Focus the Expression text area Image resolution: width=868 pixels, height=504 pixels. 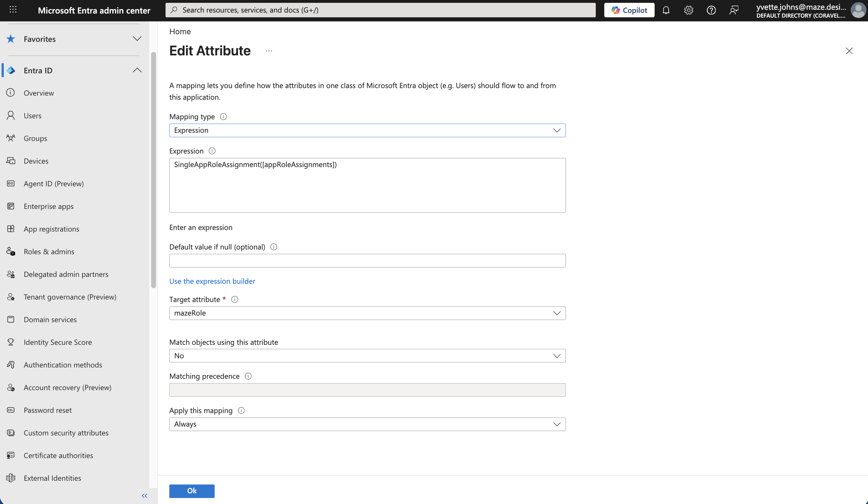tap(367, 185)
